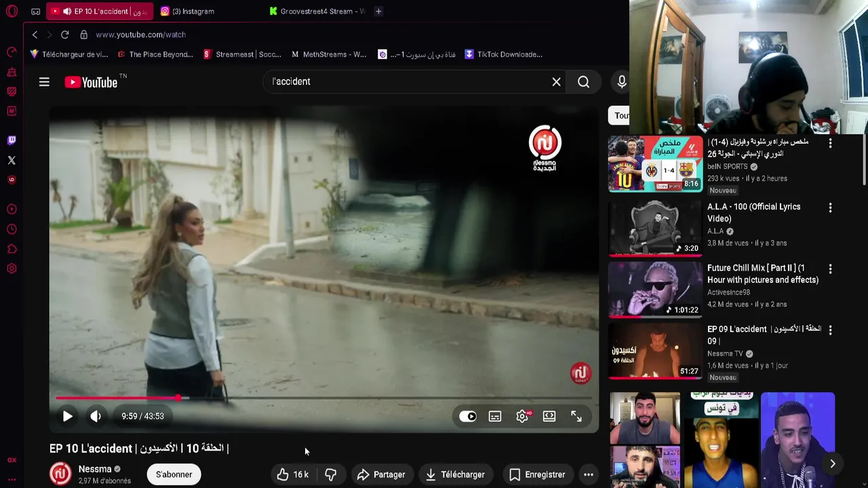Open more actions three-dots below video
Viewport: 868px width, 488px height.
coord(589,474)
